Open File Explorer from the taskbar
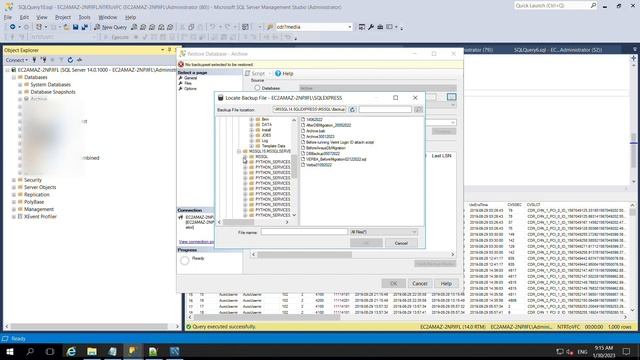640x360 pixels. click(x=92, y=351)
